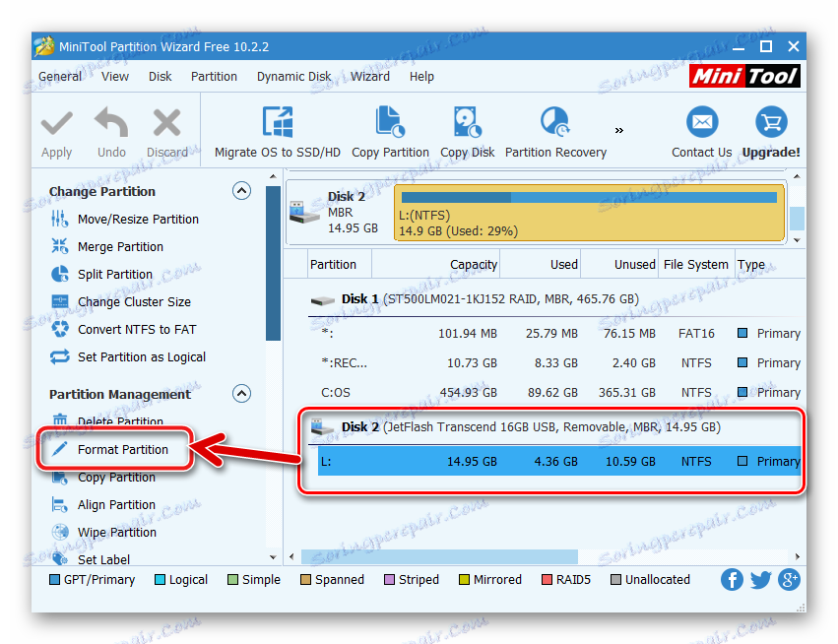Open the Wizard menu
The image size is (838, 644).
point(370,77)
